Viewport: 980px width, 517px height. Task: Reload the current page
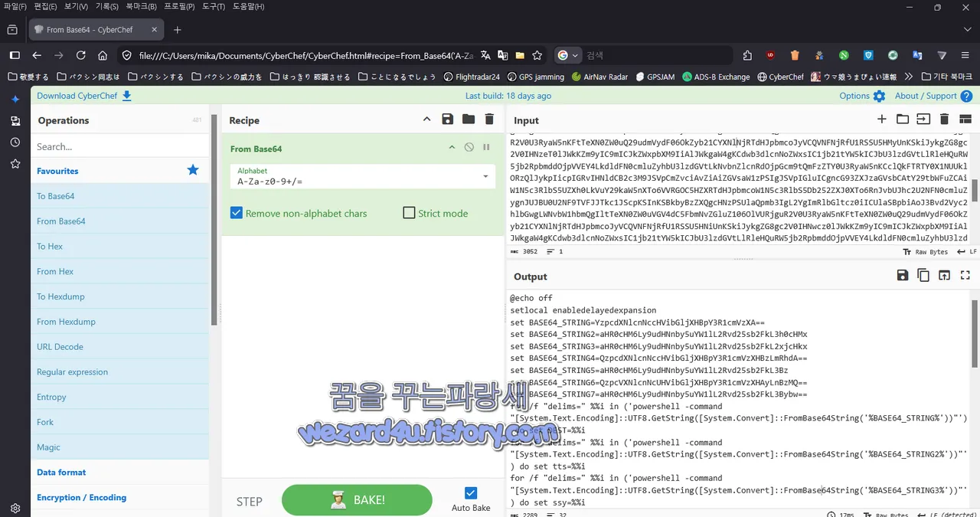(x=80, y=55)
